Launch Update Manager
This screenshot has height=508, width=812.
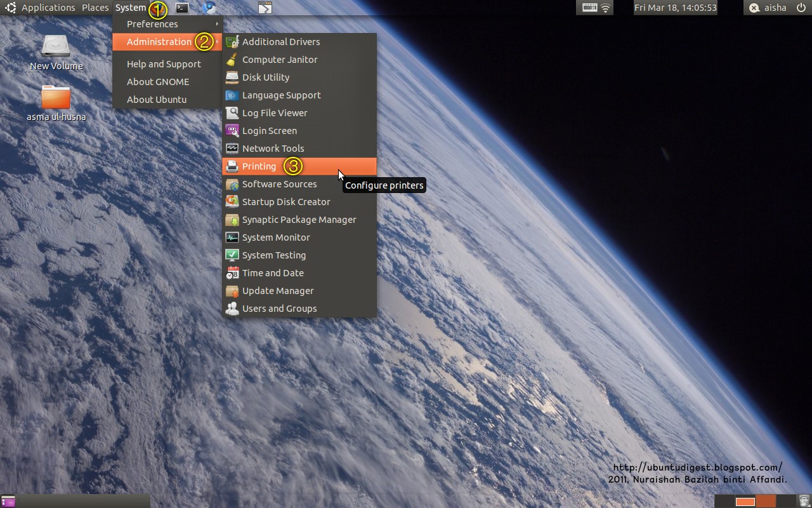(x=299, y=291)
